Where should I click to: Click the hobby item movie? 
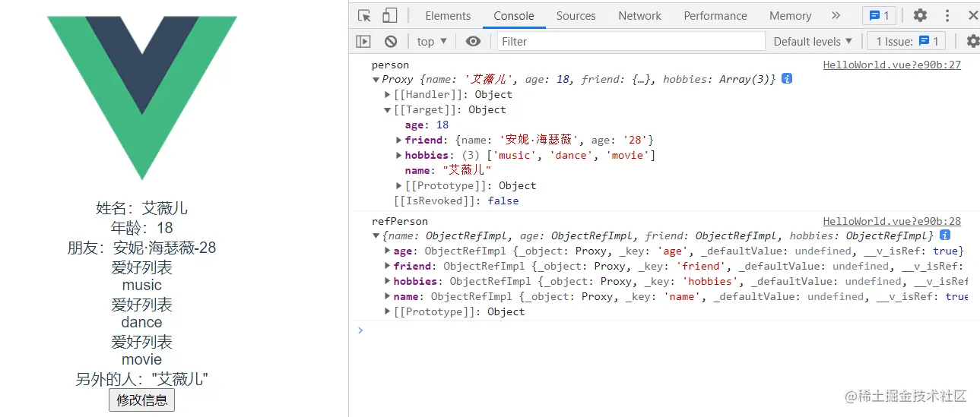141,359
